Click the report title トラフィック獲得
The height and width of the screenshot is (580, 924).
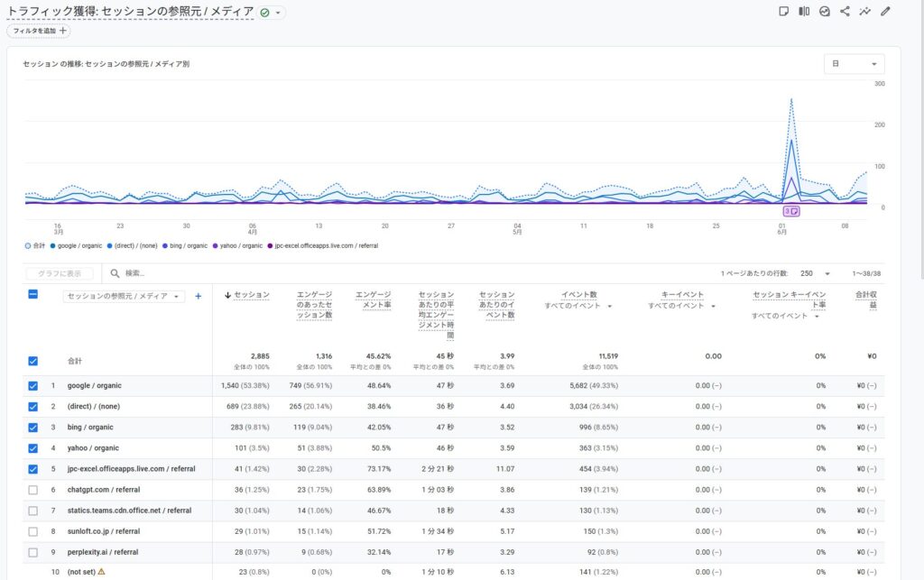[x=130, y=12]
